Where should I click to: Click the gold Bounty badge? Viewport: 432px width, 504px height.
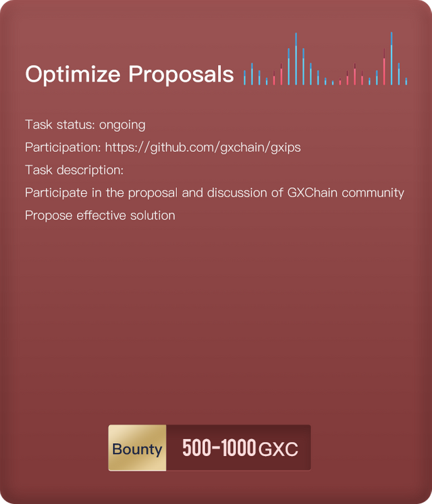click(x=137, y=449)
